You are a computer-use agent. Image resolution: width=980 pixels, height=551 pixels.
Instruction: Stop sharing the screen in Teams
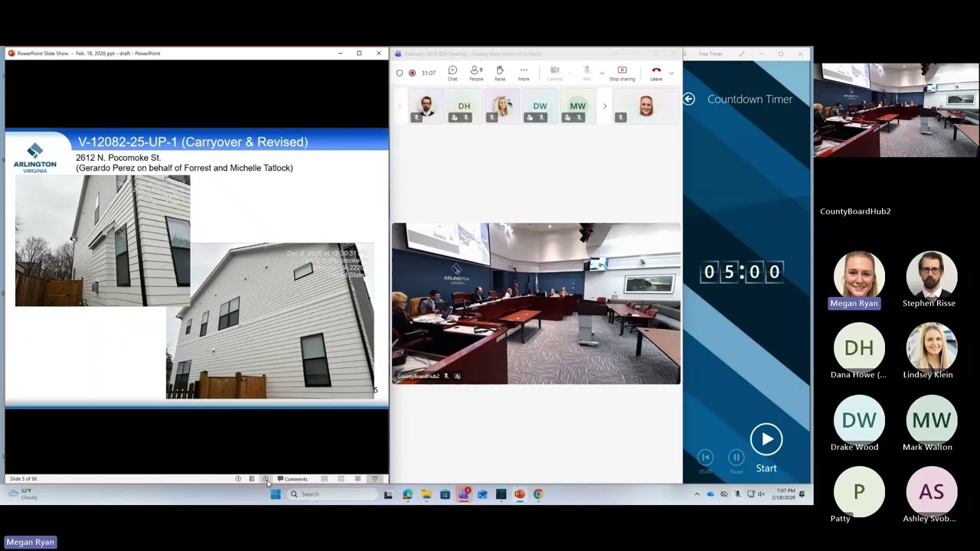click(622, 73)
